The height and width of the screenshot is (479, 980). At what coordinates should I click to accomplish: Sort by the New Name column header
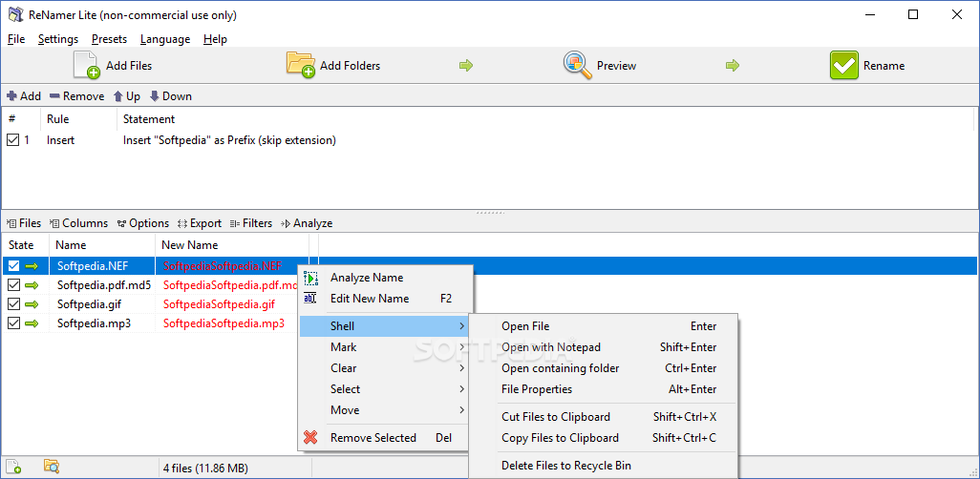232,245
